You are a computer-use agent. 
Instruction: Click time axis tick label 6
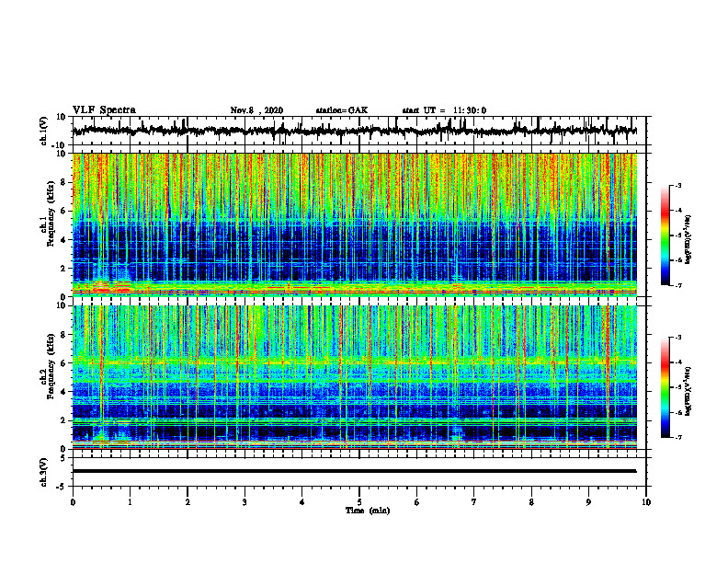[x=417, y=502]
